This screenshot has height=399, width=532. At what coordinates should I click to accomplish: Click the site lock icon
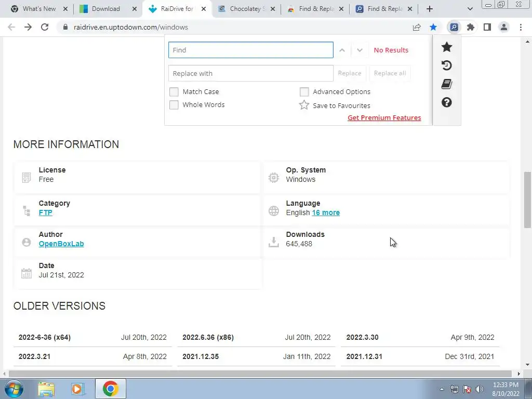click(65, 27)
